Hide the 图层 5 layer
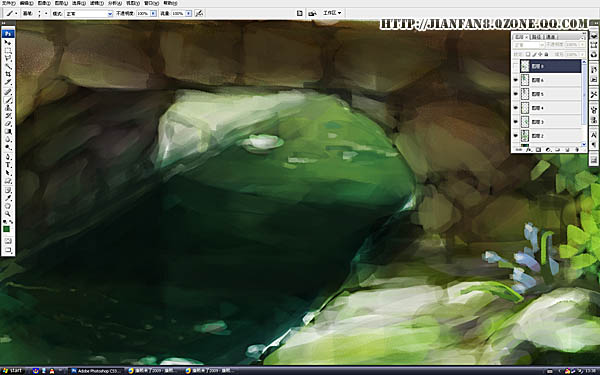Screen dimensions: 600x375 [x=515, y=94]
